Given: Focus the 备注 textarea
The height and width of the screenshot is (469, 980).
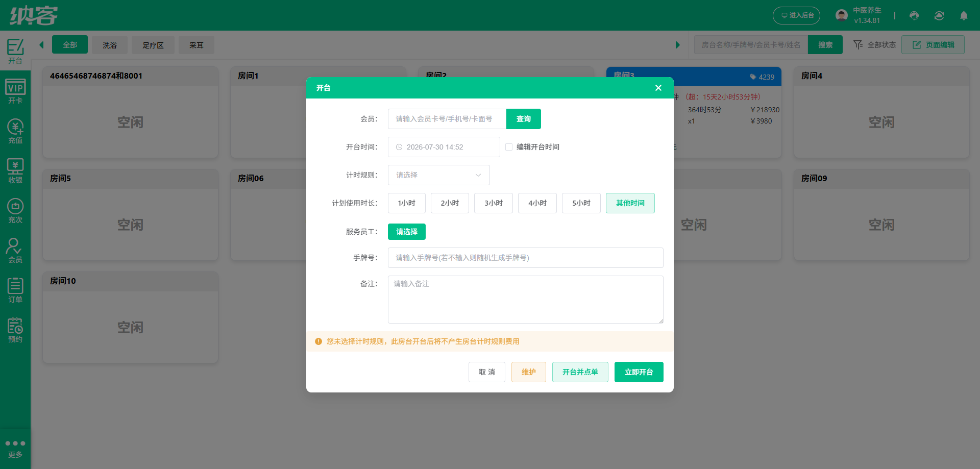Looking at the screenshot, I should (x=526, y=300).
